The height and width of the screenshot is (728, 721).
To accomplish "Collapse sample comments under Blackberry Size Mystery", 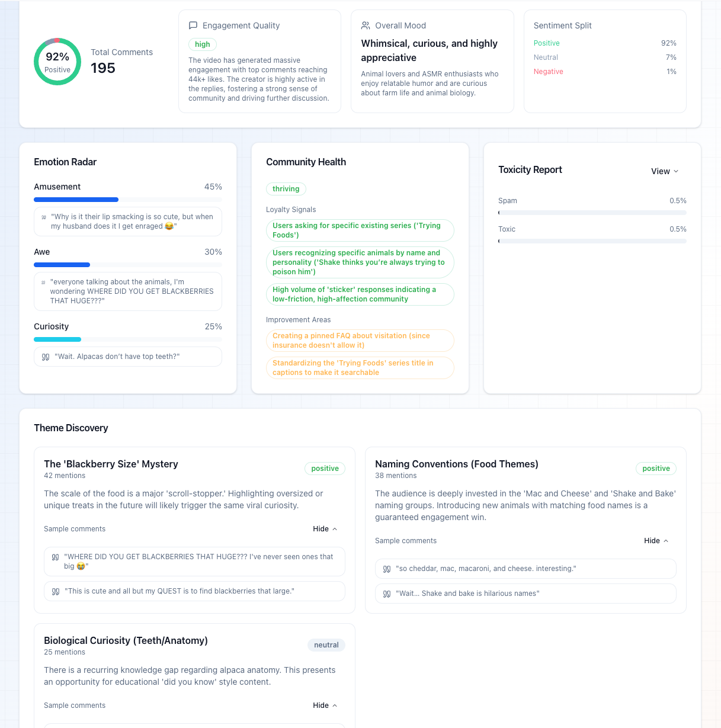I will point(325,529).
